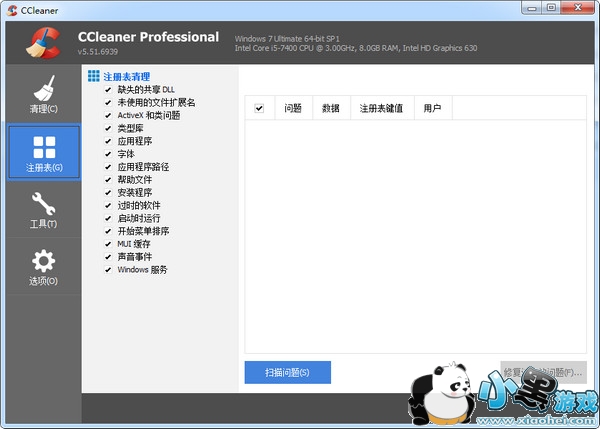Click the CCleaner Professional title text
Screen dimensions: 600x429
point(148,37)
